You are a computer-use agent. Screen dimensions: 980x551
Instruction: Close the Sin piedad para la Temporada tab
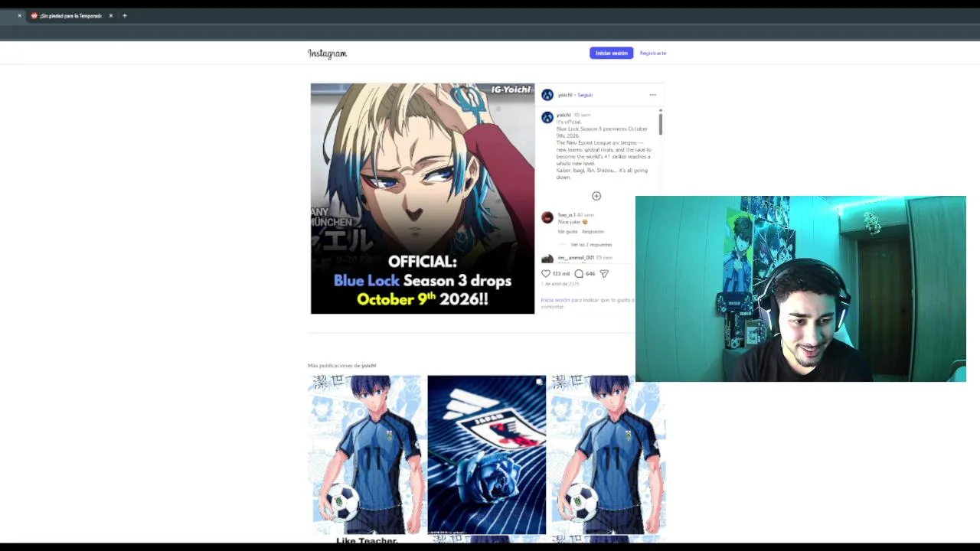coord(110,15)
